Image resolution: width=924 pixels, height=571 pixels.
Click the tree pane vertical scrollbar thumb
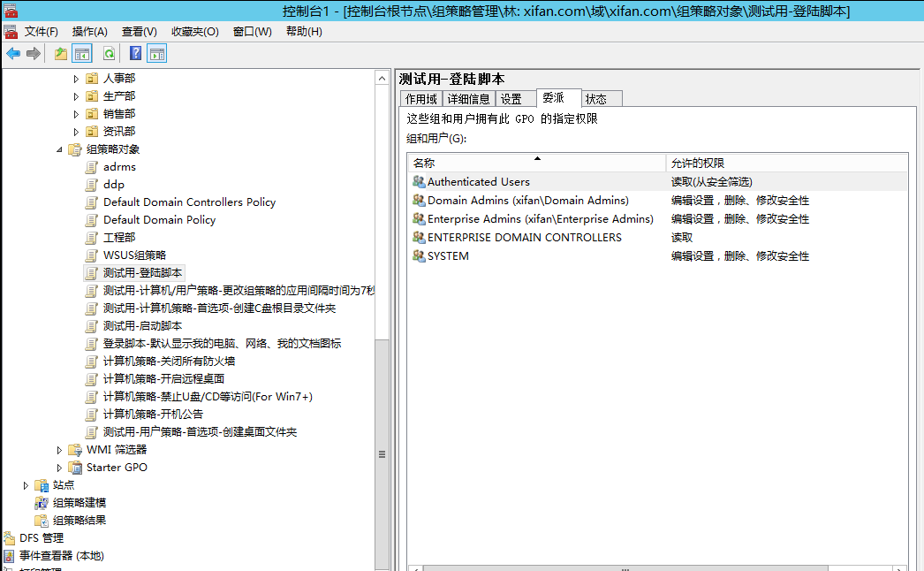(x=382, y=454)
